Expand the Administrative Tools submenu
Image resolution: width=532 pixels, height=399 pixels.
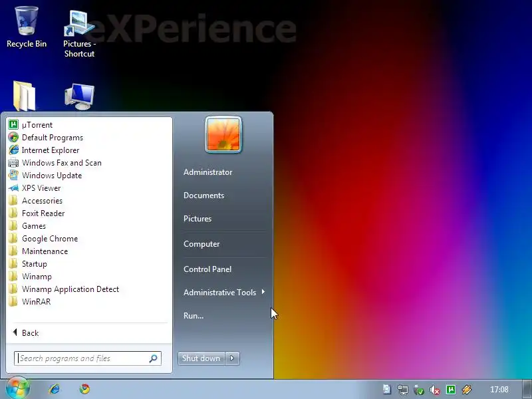(224, 292)
